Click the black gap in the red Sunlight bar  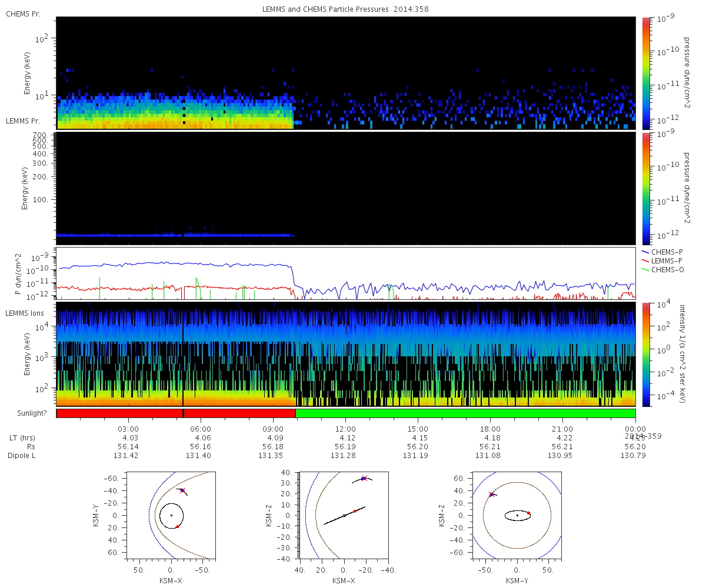[x=184, y=413]
